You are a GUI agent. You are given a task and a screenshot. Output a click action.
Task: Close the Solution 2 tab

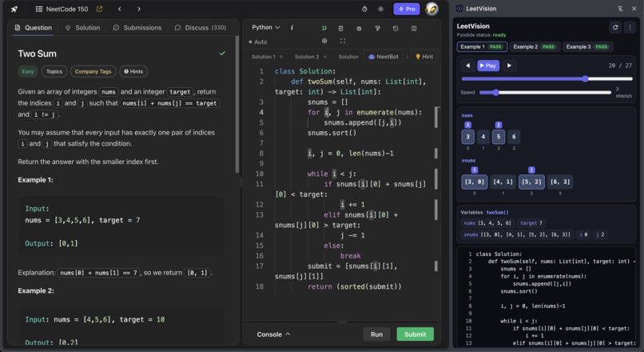(x=325, y=57)
